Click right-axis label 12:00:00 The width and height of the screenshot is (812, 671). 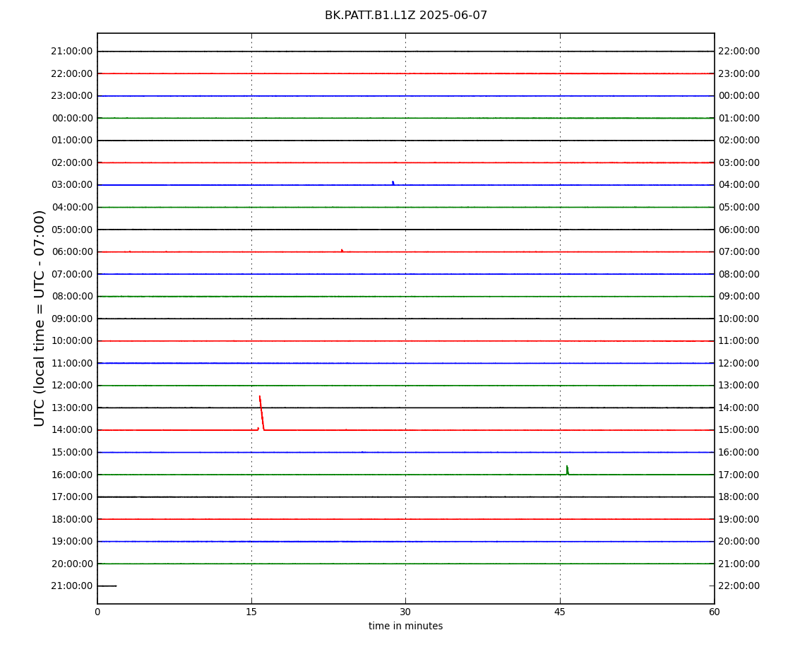click(739, 363)
